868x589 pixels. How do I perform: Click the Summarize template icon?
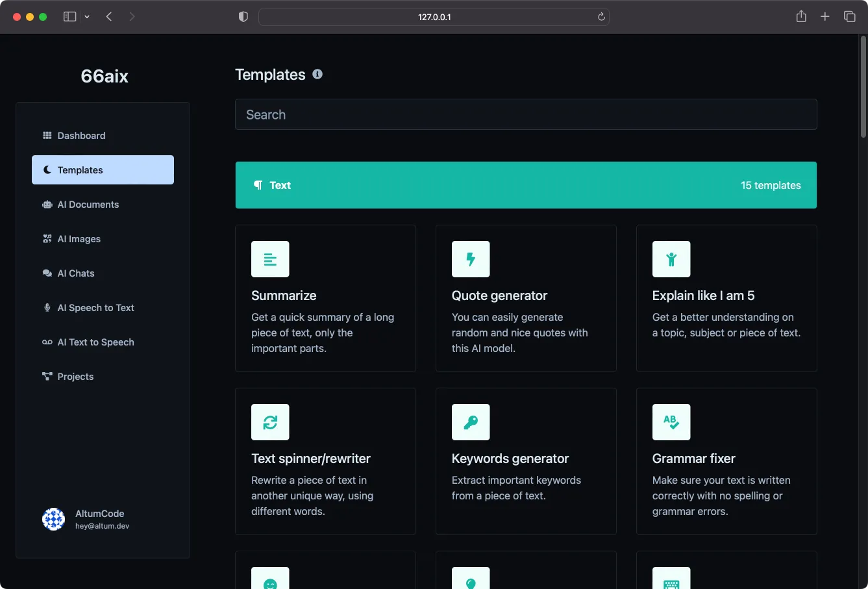270,259
